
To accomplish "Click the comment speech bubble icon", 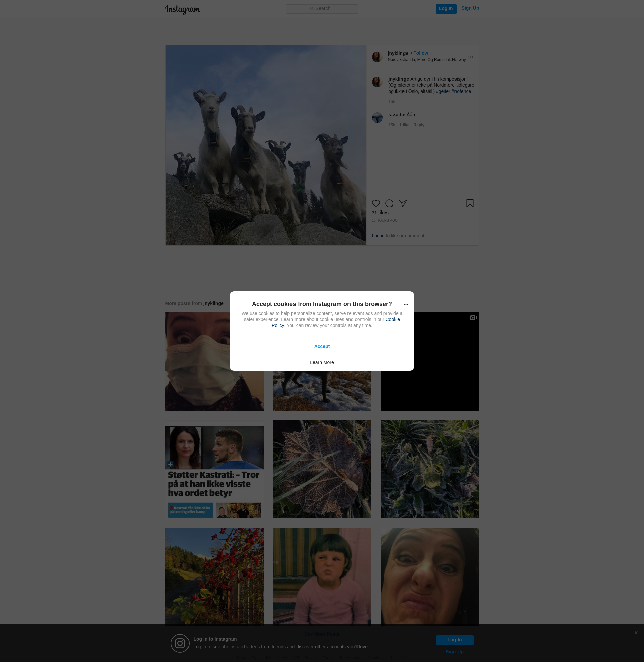I will (x=389, y=203).
